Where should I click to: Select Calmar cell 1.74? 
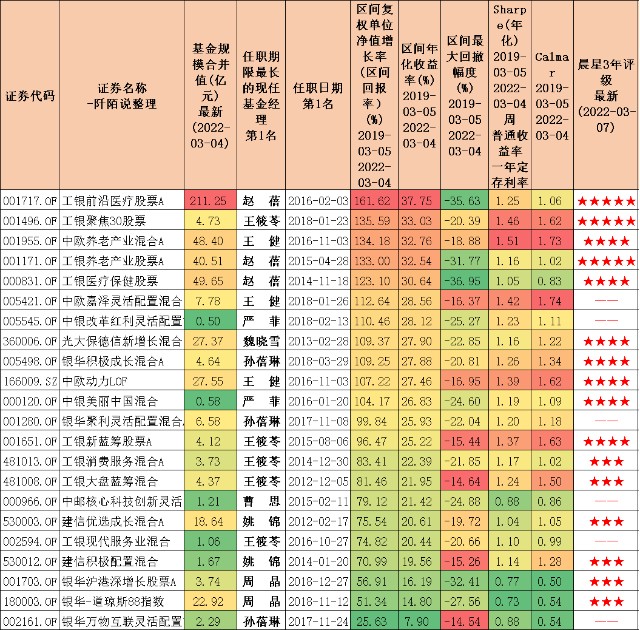(552, 301)
